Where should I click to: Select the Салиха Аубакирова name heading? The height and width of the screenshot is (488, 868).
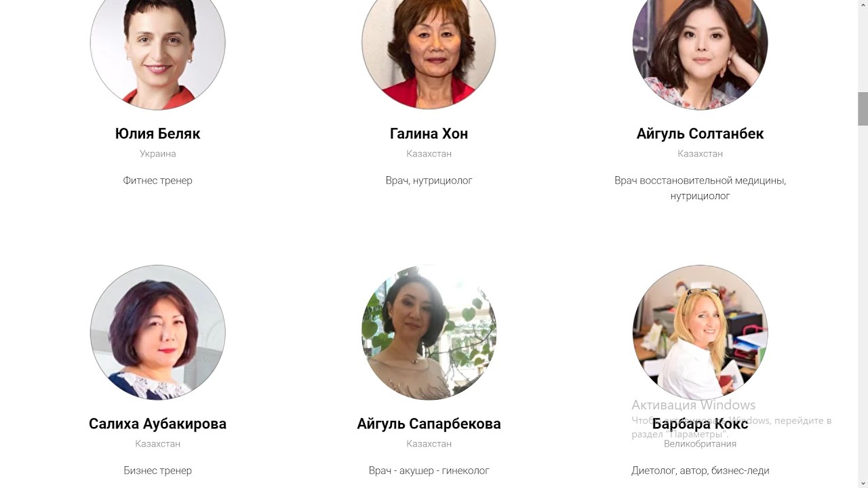(158, 424)
